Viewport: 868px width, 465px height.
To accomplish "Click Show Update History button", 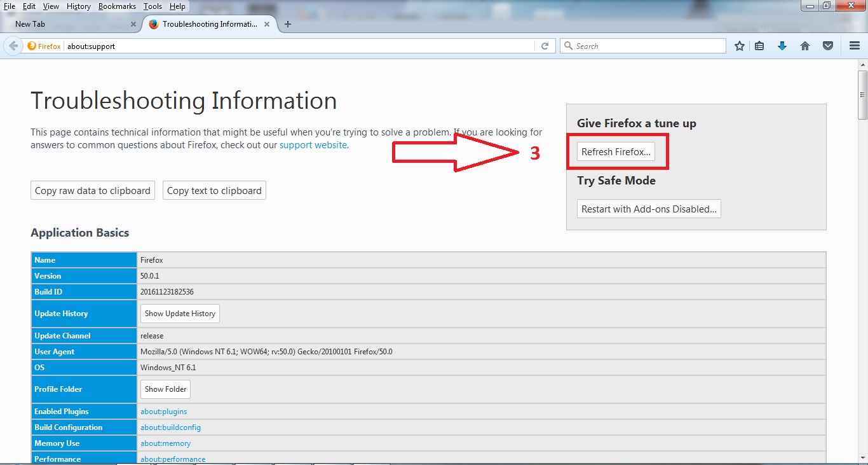I will pyautogui.click(x=180, y=313).
